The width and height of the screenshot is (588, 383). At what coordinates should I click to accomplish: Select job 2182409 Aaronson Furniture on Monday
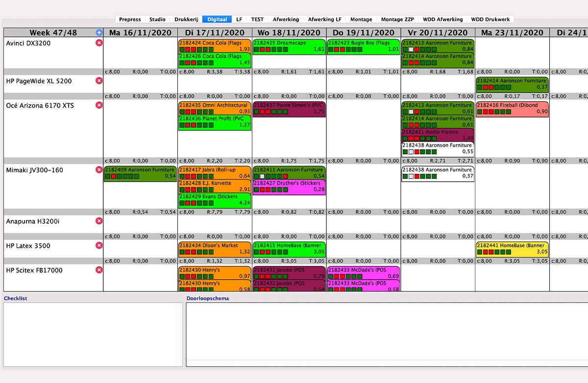pyautogui.click(x=140, y=173)
